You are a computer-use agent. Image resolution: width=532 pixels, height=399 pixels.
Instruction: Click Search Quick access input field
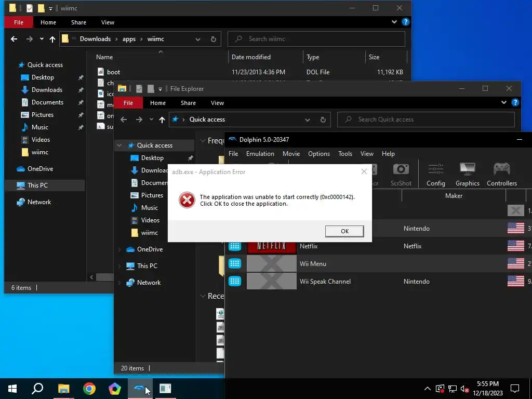(x=426, y=119)
